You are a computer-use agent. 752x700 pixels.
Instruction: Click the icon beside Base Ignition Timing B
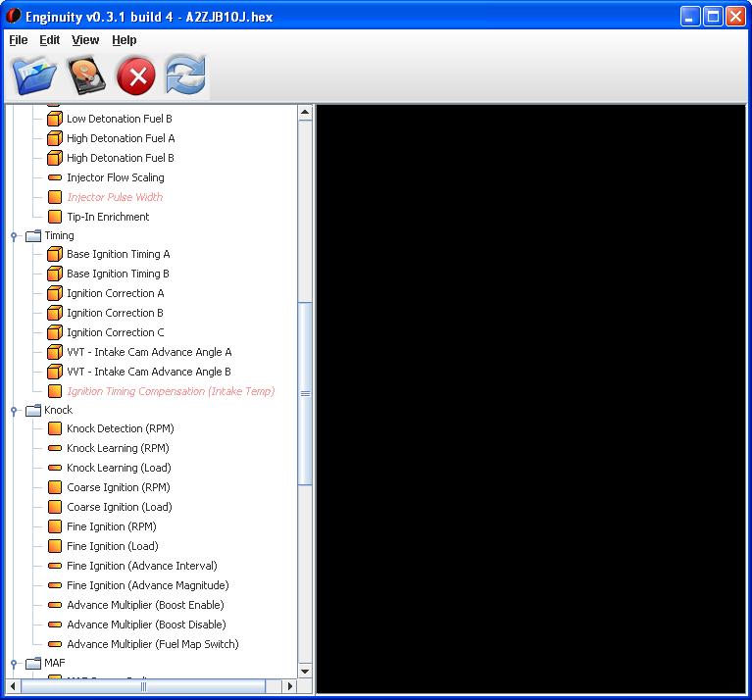pos(55,274)
